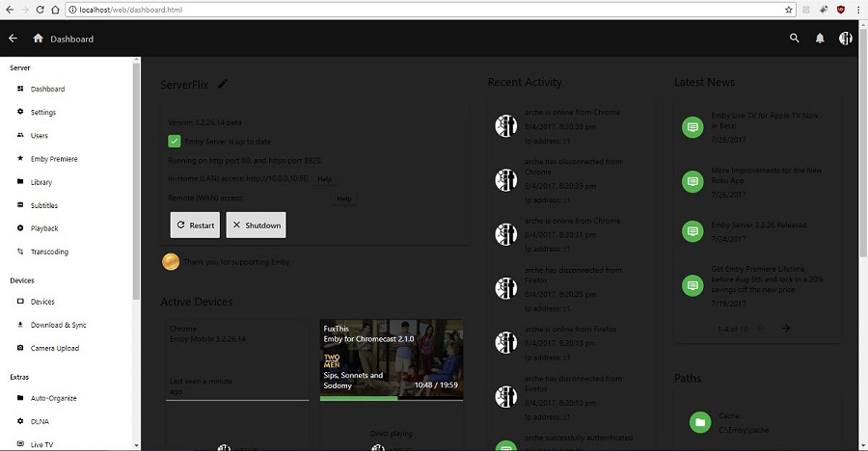The width and height of the screenshot is (868, 451).
Task: Click the Library folder icon in sidebar
Action: 20,181
